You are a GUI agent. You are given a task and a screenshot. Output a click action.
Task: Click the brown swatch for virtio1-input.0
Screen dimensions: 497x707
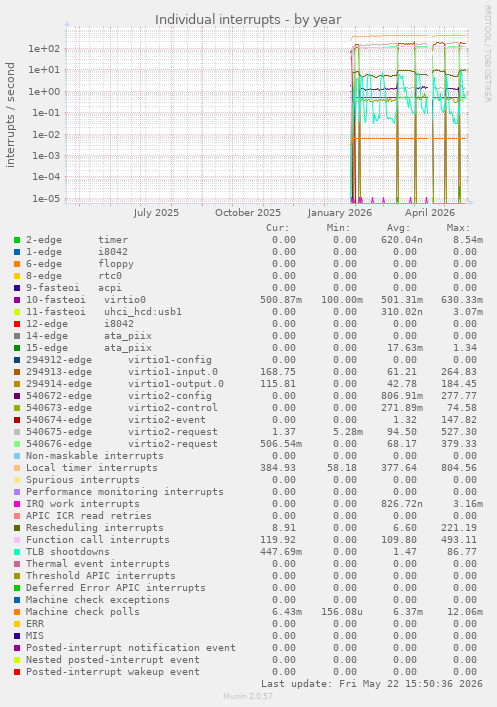(x=17, y=372)
